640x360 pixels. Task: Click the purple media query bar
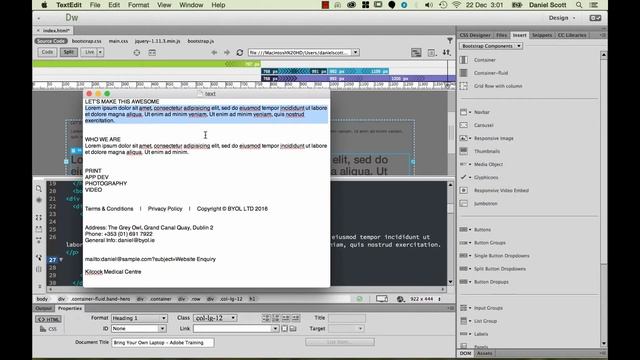pyautogui.click(x=358, y=78)
